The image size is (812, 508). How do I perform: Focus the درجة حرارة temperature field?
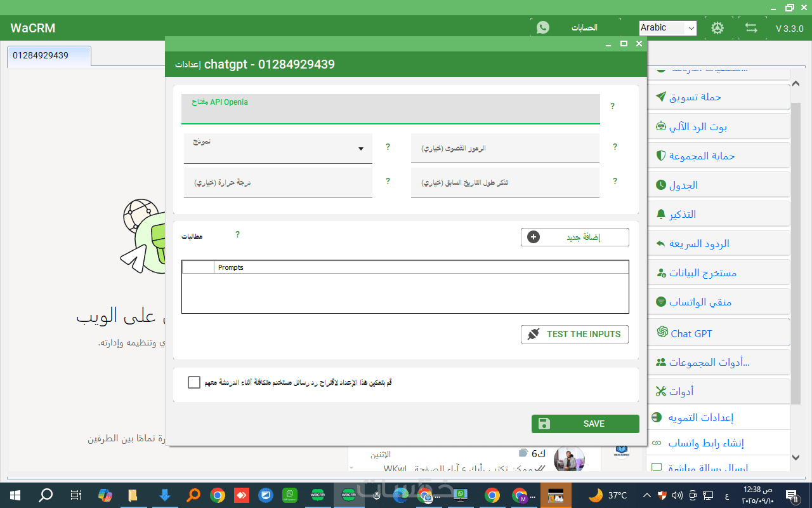[x=278, y=182]
